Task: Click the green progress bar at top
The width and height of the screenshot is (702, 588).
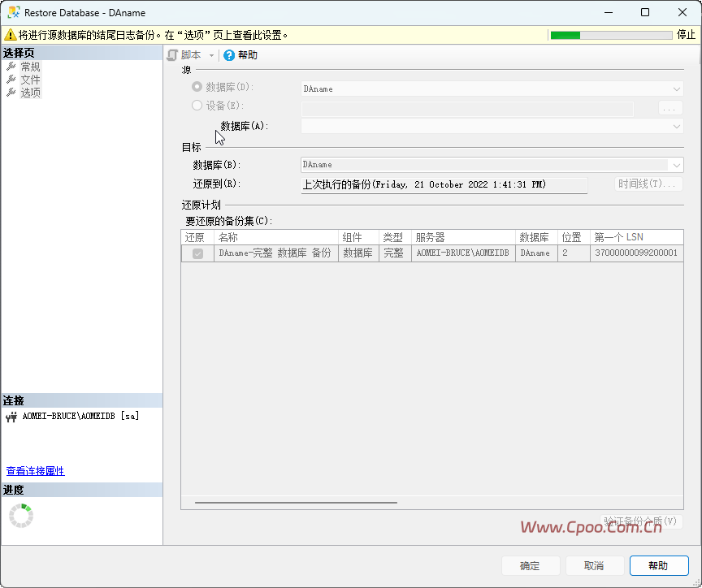Action: 611,36
